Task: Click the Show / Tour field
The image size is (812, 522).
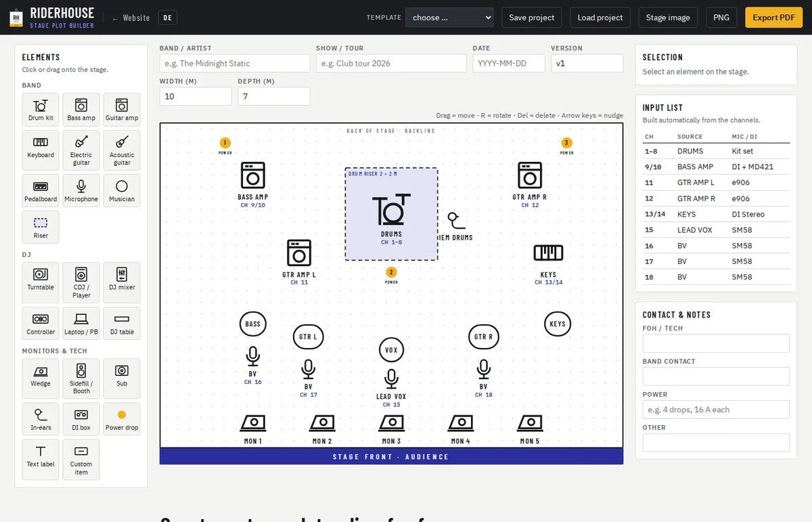Action: coord(391,63)
